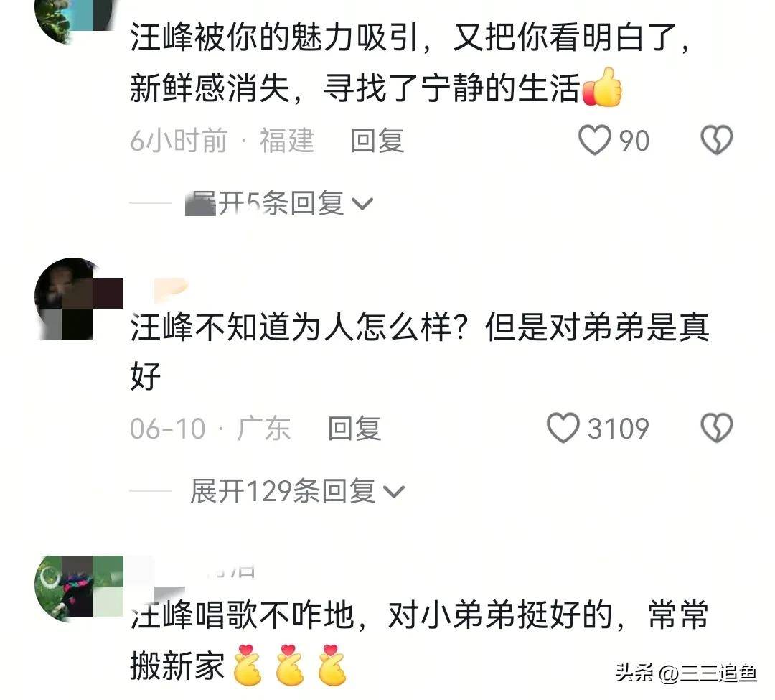Click chevron next to 展开129条回复

coord(394,492)
